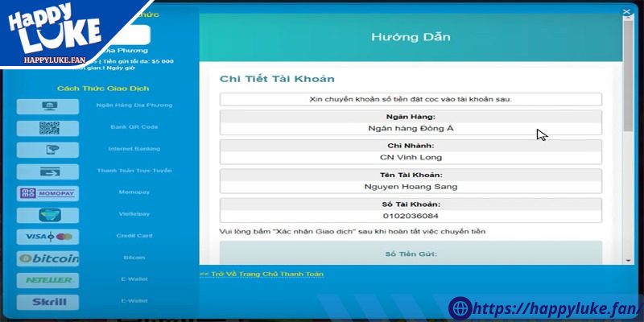This screenshot has width=644, height=322.
Task: Close the payment dialog with the X
Action: [x=627, y=11]
